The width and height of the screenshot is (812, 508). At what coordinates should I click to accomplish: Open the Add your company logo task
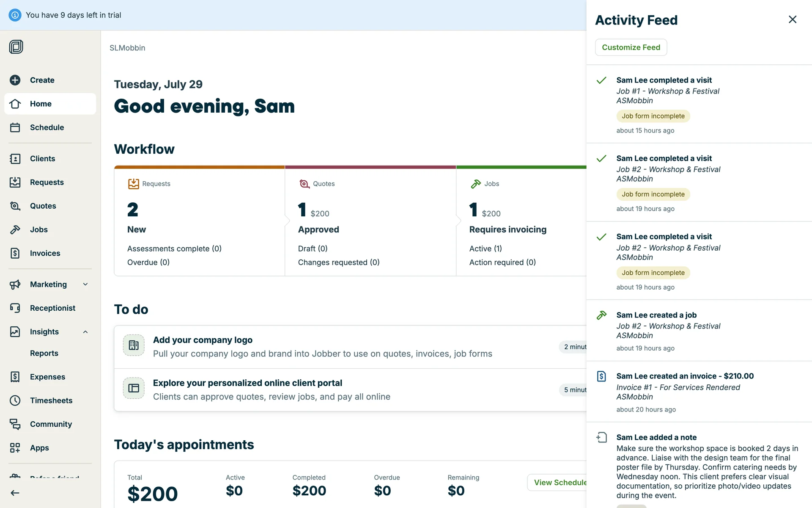click(x=203, y=340)
